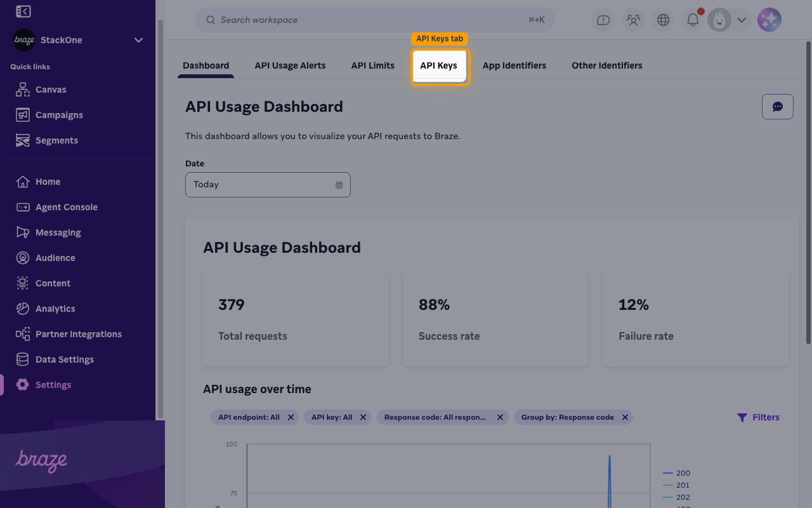Expand the Audience menu
Viewport: 812px width, 508px height.
(55, 258)
